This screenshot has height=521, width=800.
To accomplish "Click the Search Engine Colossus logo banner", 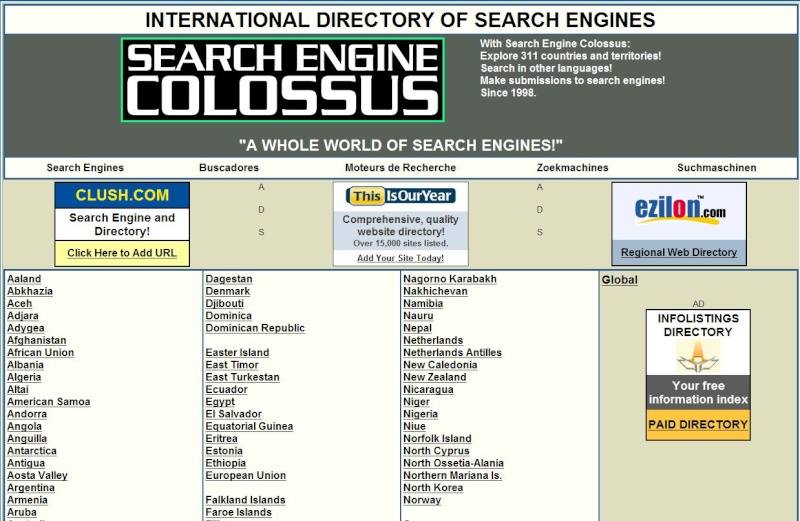I will pos(283,80).
